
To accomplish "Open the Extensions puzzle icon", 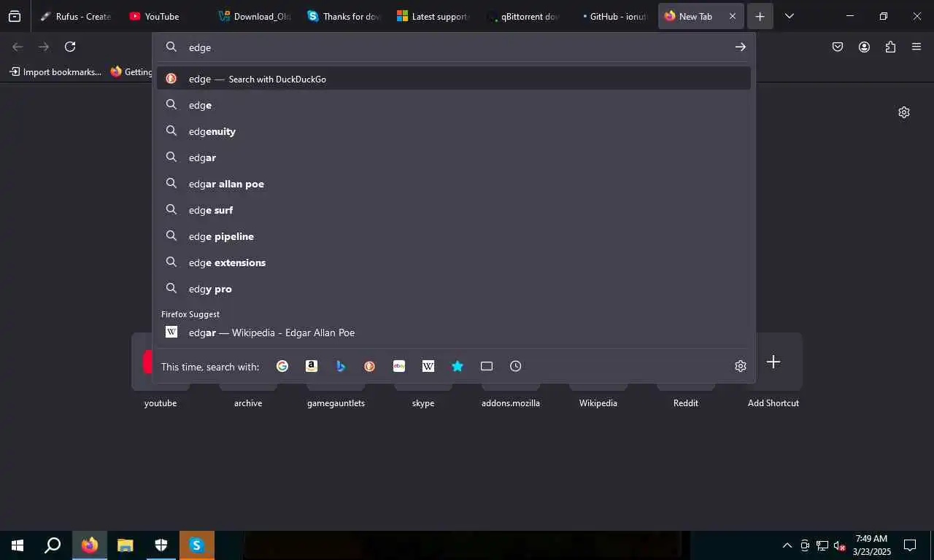I will pyautogui.click(x=890, y=47).
